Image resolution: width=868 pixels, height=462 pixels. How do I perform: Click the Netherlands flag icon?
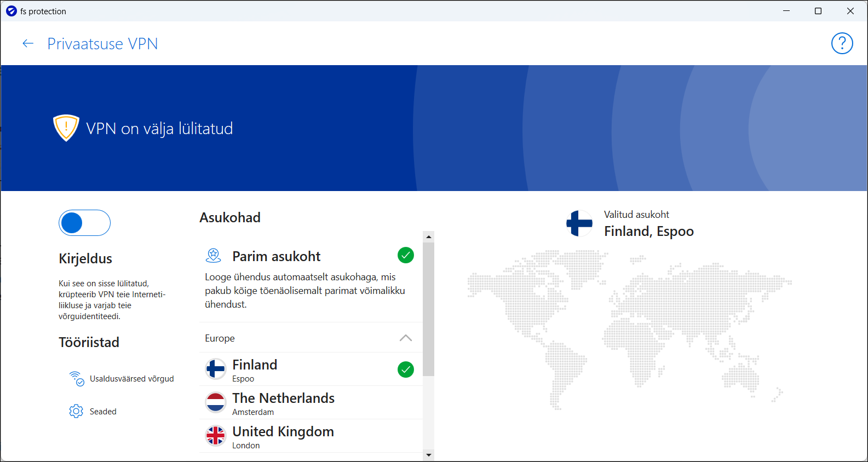[x=216, y=403]
